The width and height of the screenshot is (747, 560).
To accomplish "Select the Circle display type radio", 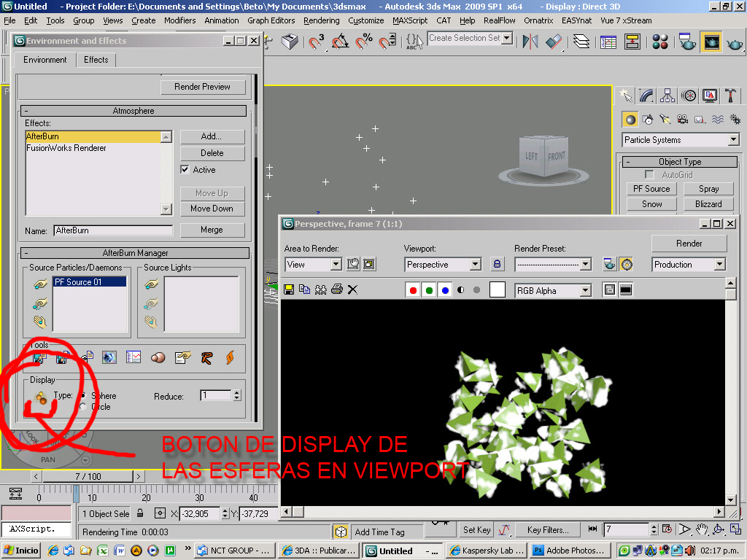I will click(83, 407).
